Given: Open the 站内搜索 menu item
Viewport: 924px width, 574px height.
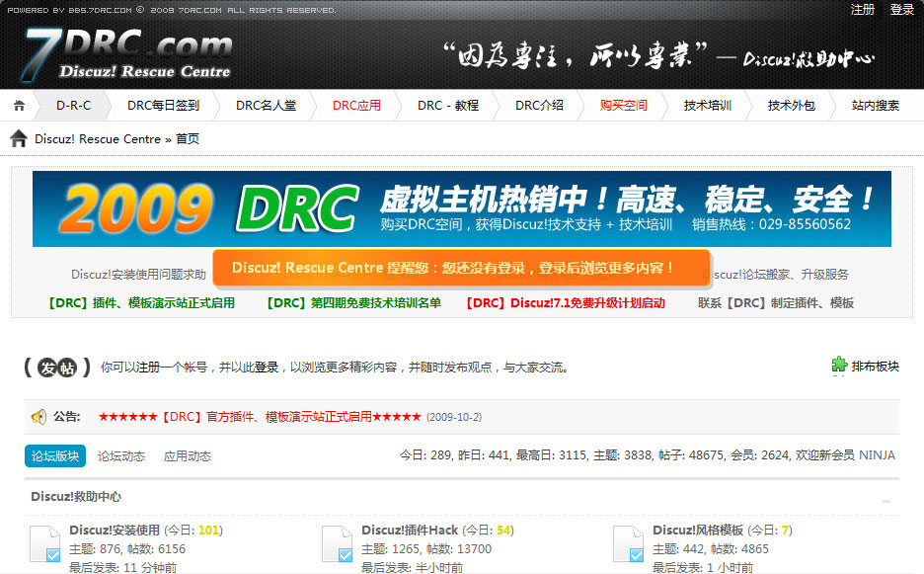Looking at the screenshot, I should [875, 106].
